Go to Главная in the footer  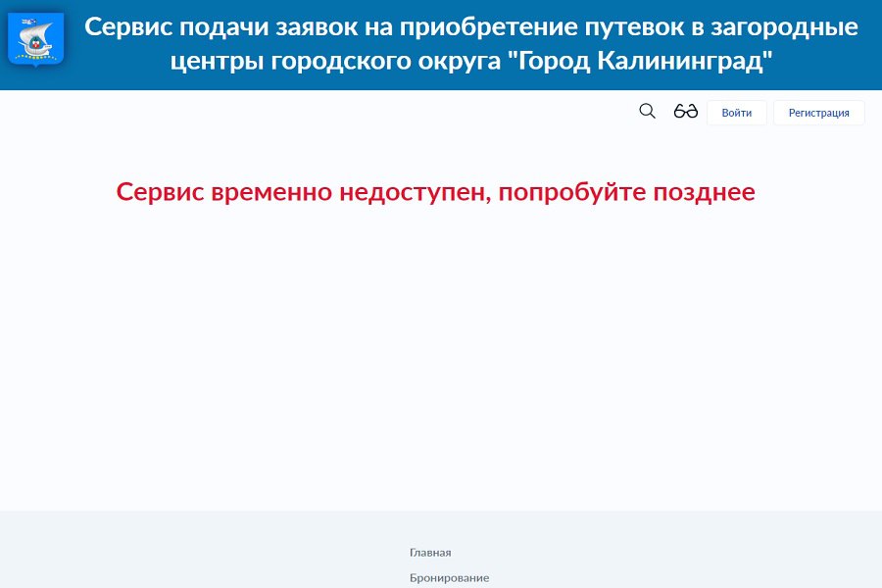pyautogui.click(x=430, y=553)
